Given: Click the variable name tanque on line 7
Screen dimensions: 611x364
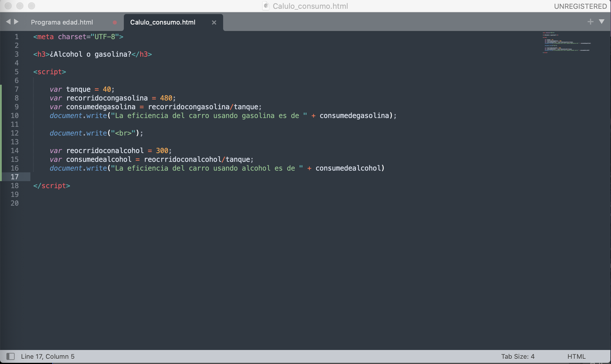Looking at the screenshot, I should click(78, 89).
